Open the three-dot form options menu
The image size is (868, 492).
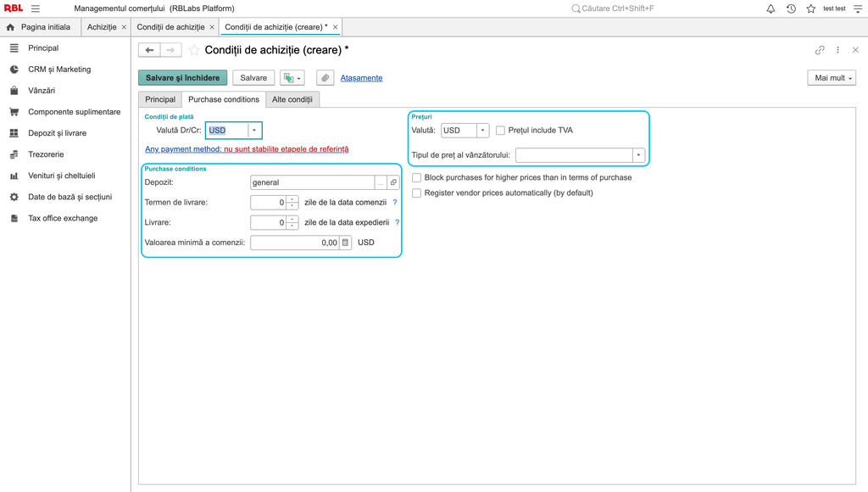pos(838,50)
